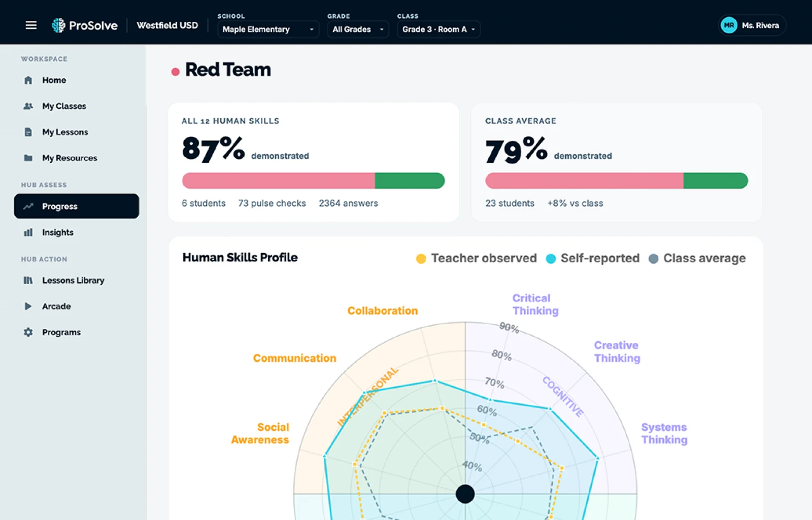812x520 pixels.
Task: Click the ProSolve wordmark
Action: (93, 25)
